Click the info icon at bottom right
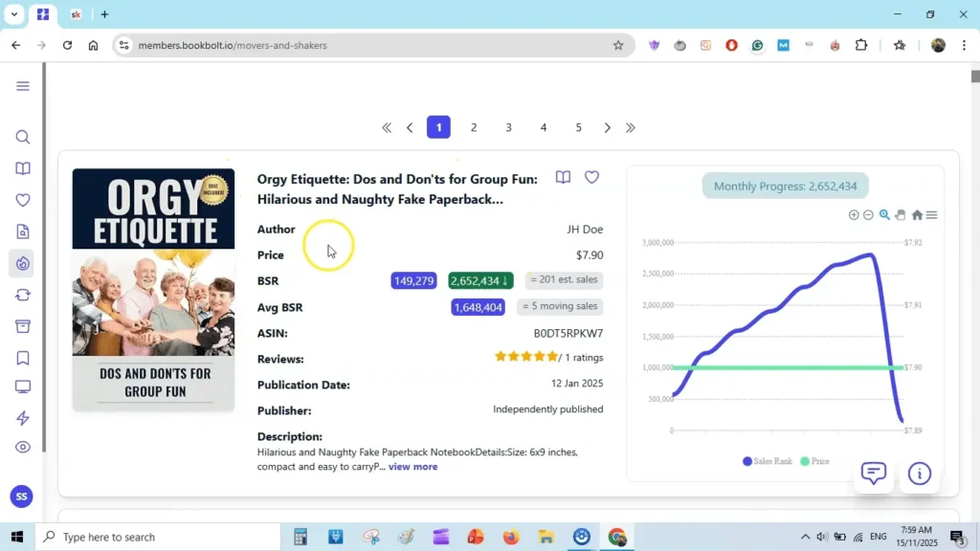Viewport: 980px width, 551px height. (x=919, y=473)
